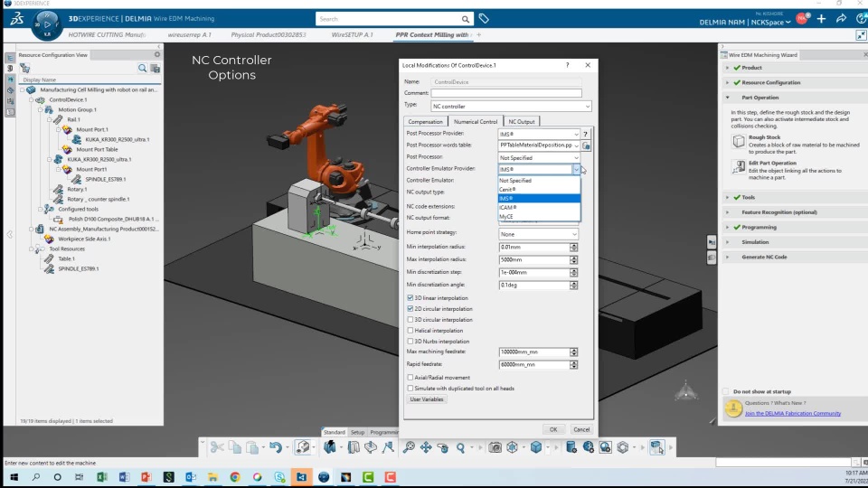The height and width of the screenshot is (488, 868).
Task: Disable 3D linear interpolation checkbox
Action: click(x=410, y=297)
